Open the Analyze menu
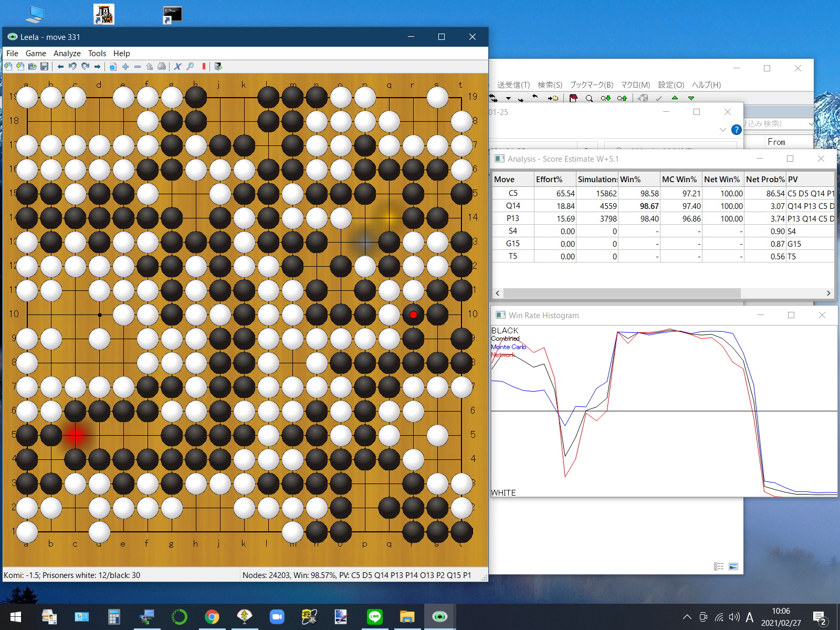 click(67, 54)
